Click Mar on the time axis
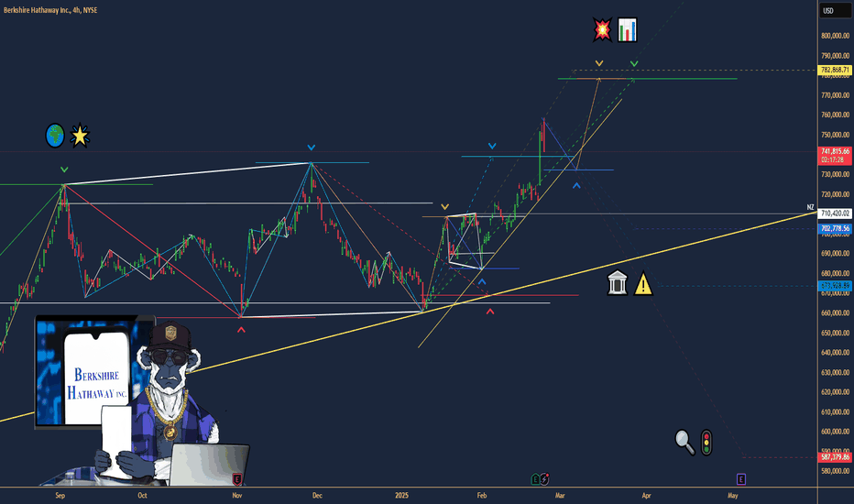Viewport: 854px width, 504px height. tap(560, 495)
